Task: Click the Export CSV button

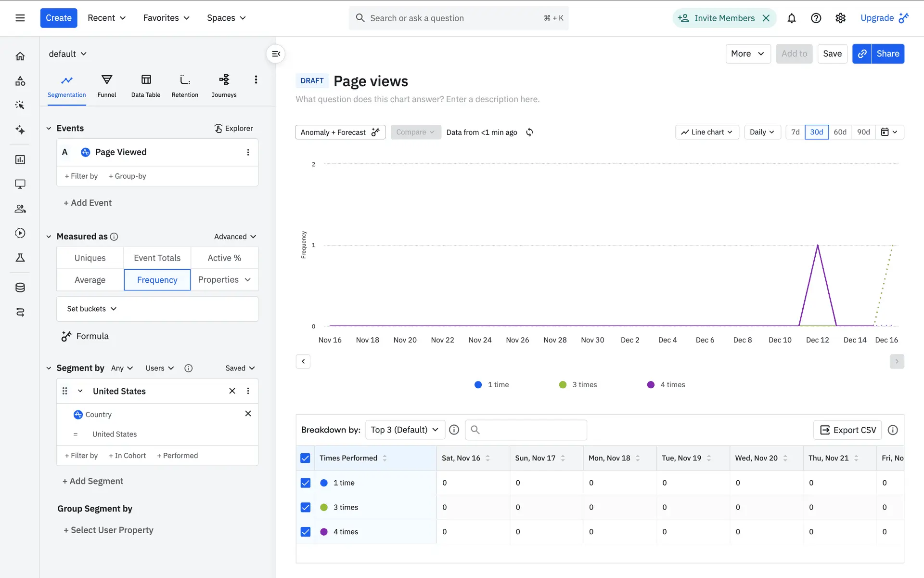Action: click(x=847, y=430)
